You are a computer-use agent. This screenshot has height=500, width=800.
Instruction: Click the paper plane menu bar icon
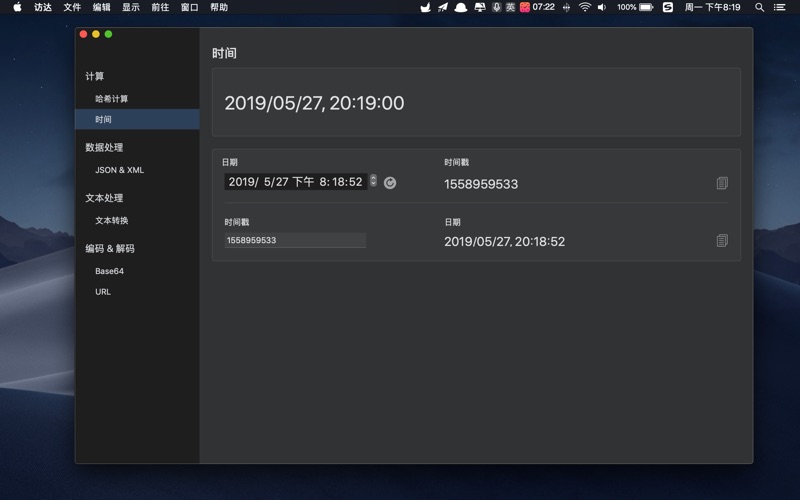(442, 7)
